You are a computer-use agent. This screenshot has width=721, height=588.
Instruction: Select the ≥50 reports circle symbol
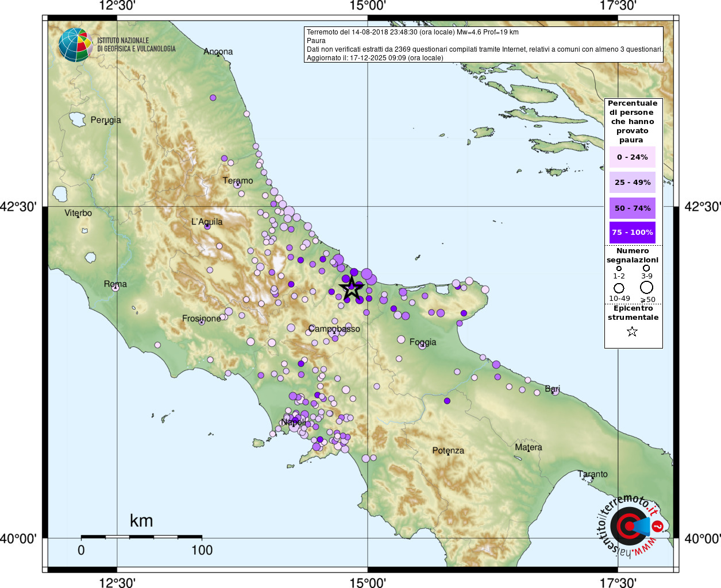pyautogui.click(x=647, y=287)
